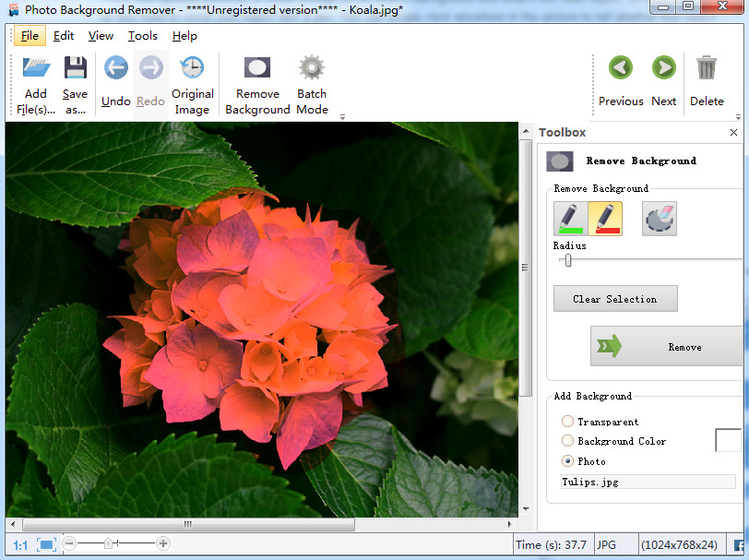
Task: Open the View menu
Action: 101,36
